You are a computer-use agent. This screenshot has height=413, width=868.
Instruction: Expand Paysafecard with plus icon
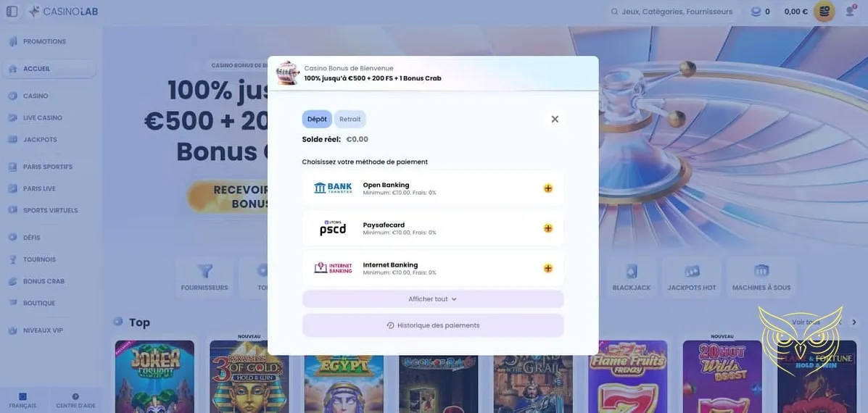(x=548, y=228)
